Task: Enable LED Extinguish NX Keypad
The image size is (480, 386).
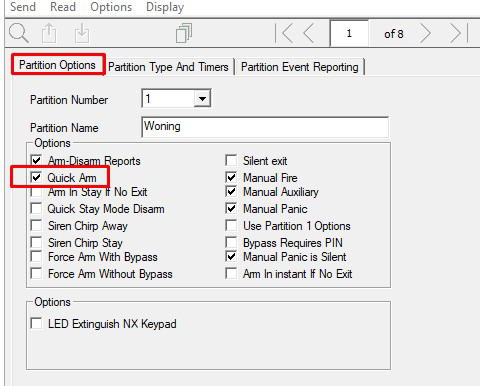Action: tap(36, 323)
